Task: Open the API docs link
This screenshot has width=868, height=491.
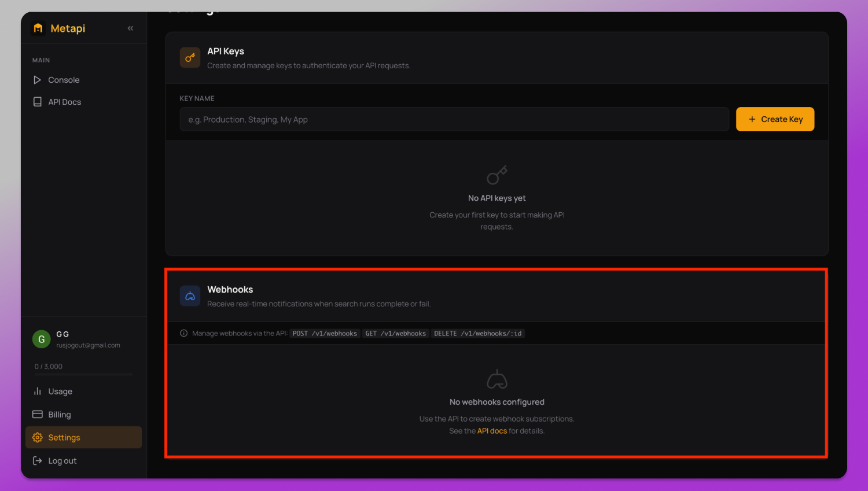Action: point(492,431)
